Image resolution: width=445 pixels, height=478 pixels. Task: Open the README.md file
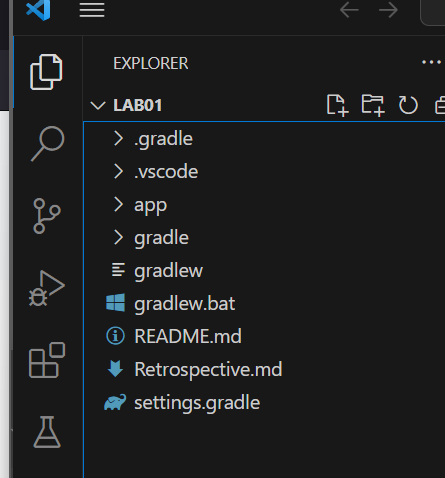click(x=264, y=336)
